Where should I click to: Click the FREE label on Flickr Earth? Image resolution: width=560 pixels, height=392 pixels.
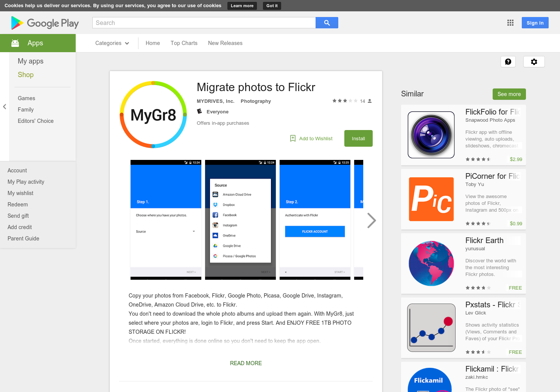[515, 288]
